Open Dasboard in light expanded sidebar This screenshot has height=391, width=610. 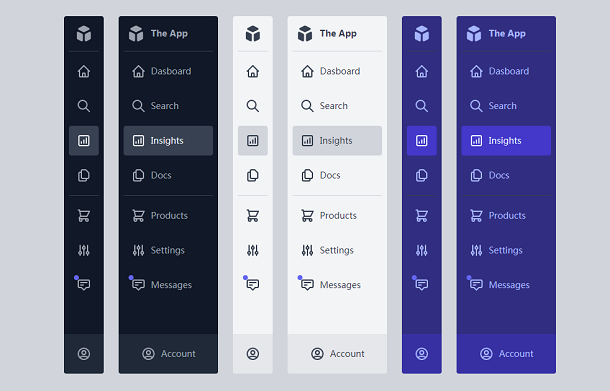pos(337,71)
